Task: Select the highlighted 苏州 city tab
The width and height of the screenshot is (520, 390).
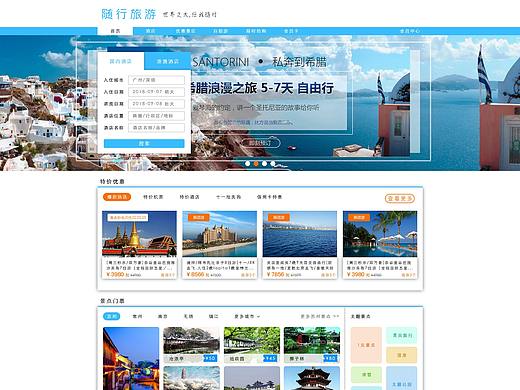Action: pos(111,316)
